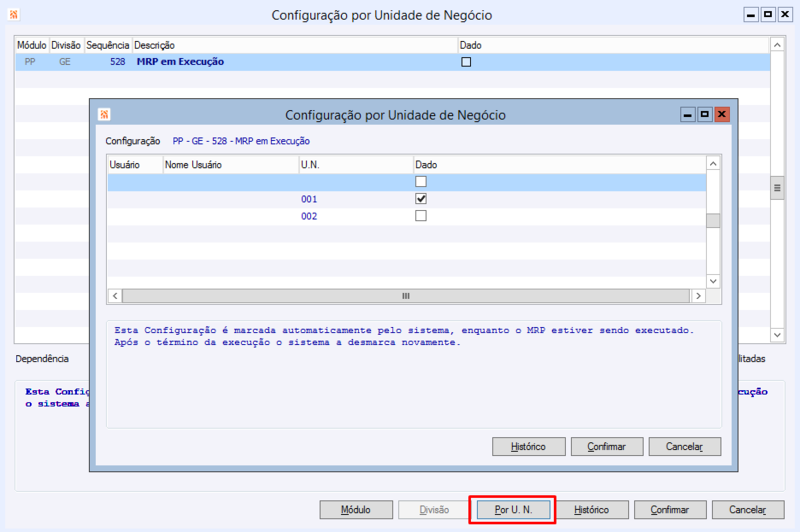Close the front dialog with red X
Image resolution: width=800 pixels, height=532 pixels.
click(722, 114)
